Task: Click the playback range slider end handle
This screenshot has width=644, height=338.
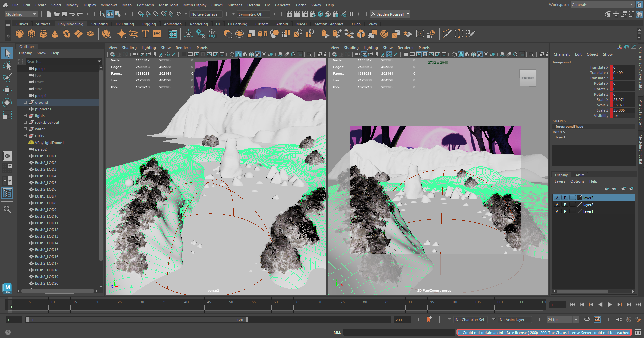Action: pyautogui.click(x=247, y=320)
